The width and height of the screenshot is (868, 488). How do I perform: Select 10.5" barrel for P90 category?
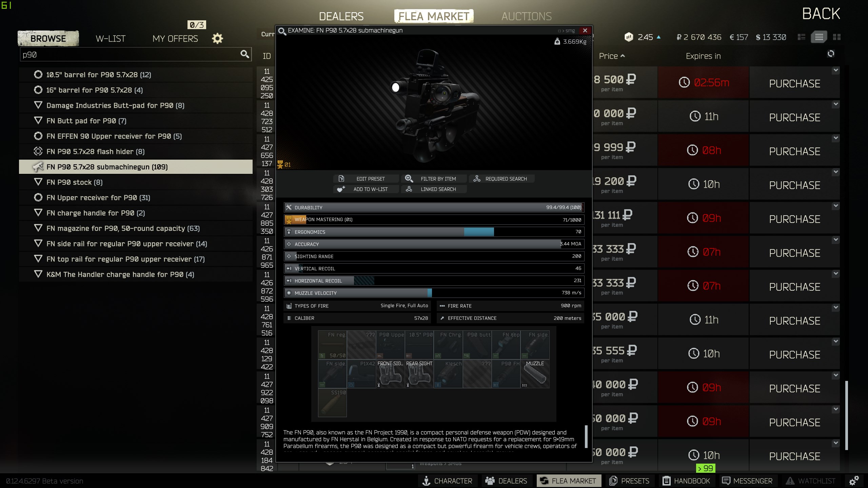(x=136, y=75)
